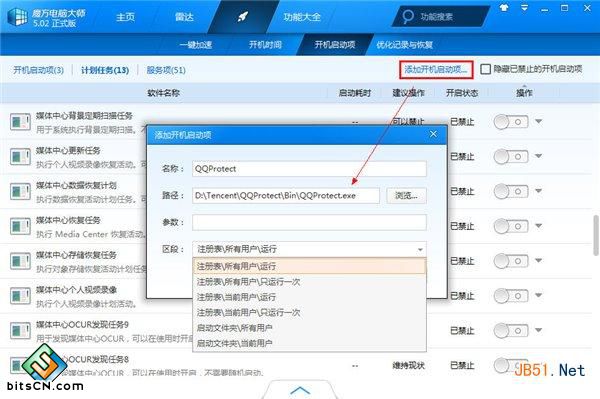Toggle 媒体中心数据恢复计划 startup switch
The height and width of the screenshot is (399, 600).
coord(511,191)
